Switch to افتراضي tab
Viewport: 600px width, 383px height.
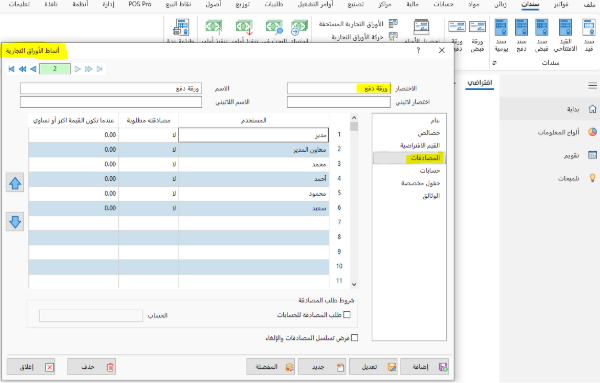480,83
